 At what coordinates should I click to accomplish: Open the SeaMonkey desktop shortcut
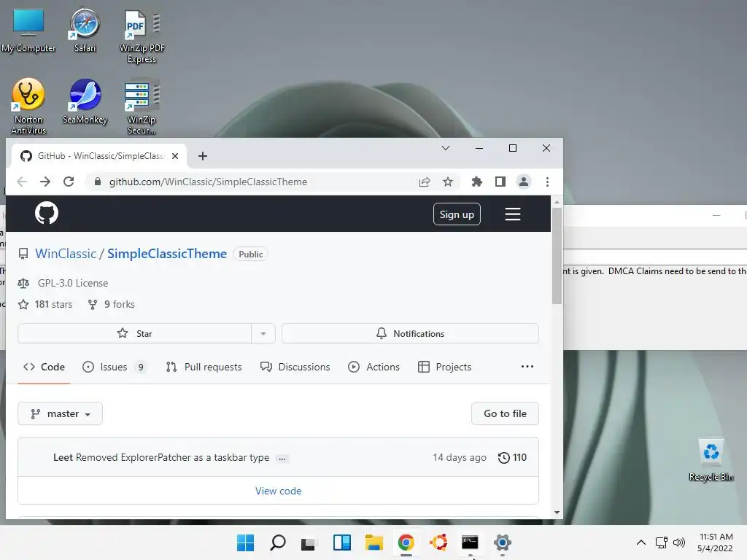click(x=85, y=101)
